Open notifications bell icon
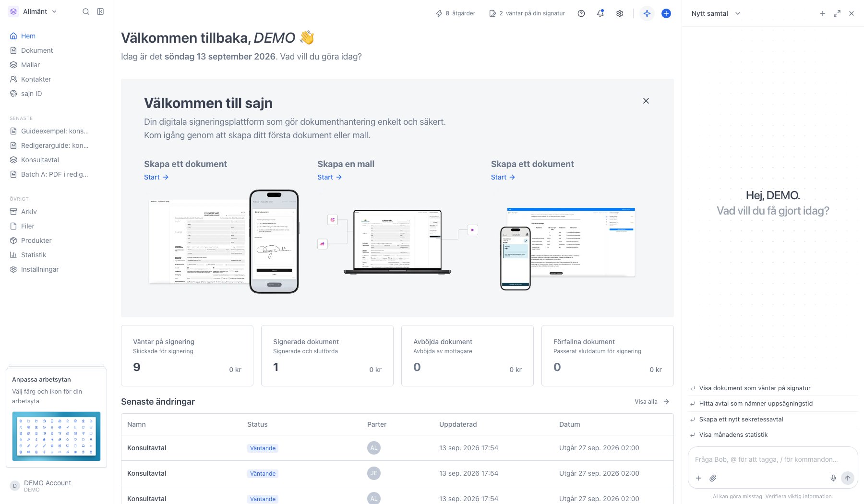864x504 pixels. pyautogui.click(x=600, y=13)
